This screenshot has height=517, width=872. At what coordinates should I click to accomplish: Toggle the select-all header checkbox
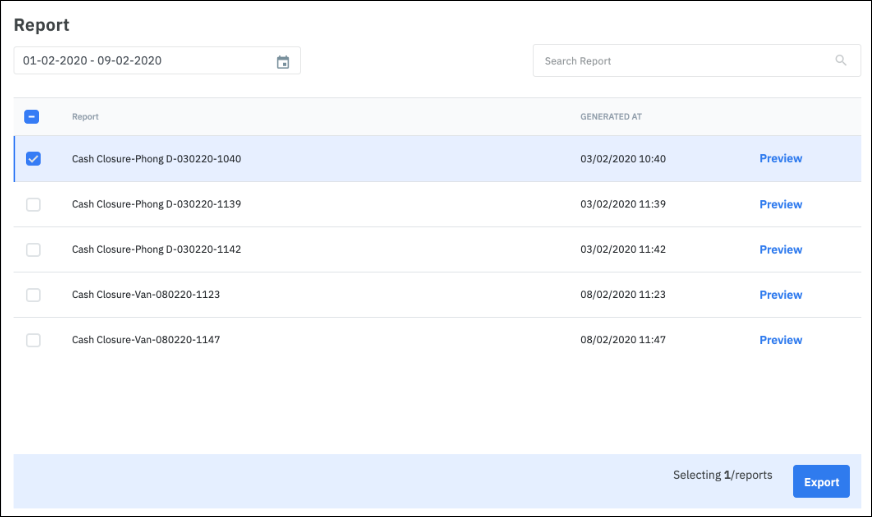click(32, 117)
